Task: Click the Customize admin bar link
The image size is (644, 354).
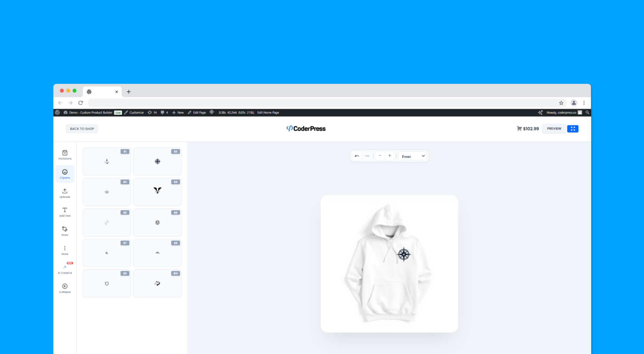Action: 134,112
